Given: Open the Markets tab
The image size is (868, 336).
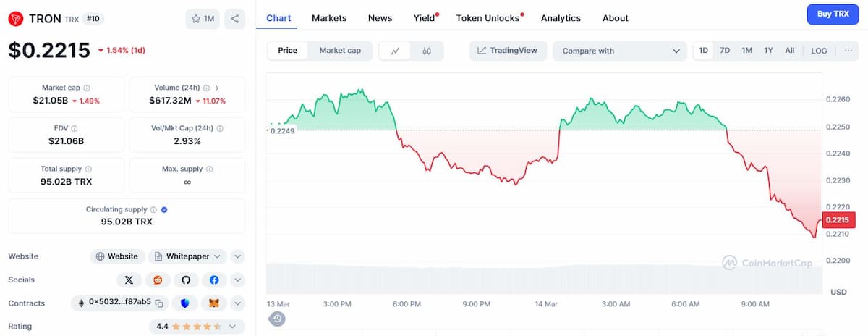Looking at the screenshot, I should coord(329,18).
